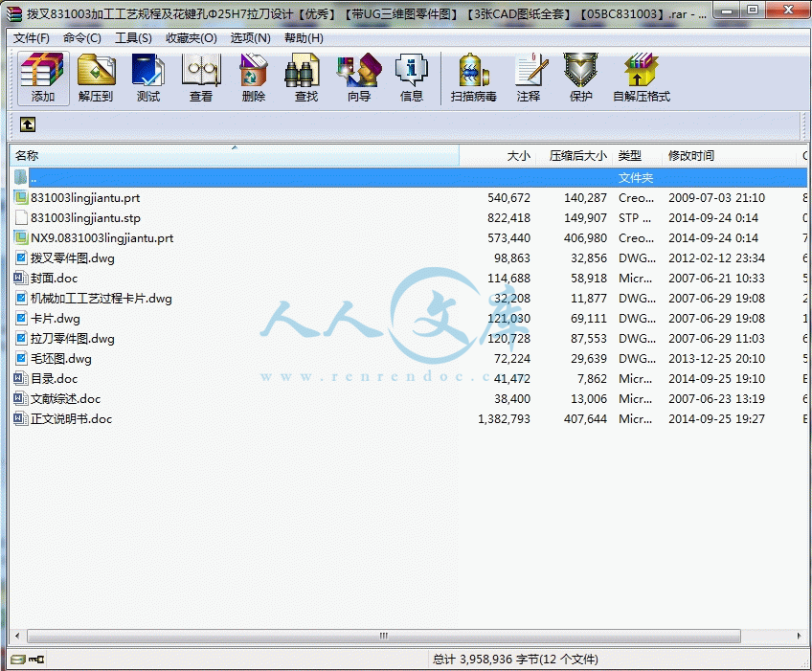Open the Comment (注释) tool
This screenshot has height=671, width=812.
pyautogui.click(x=529, y=78)
